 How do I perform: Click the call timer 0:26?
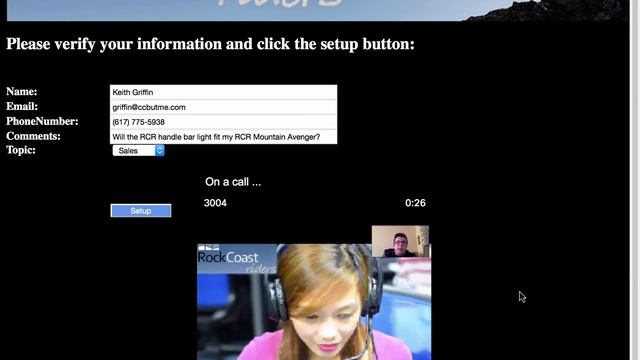pyautogui.click(x=415, y=203)
